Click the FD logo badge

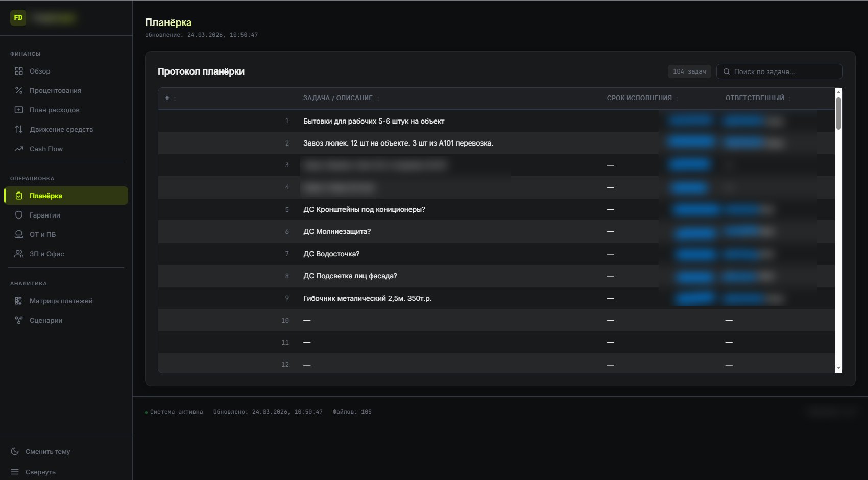point(18,18)
